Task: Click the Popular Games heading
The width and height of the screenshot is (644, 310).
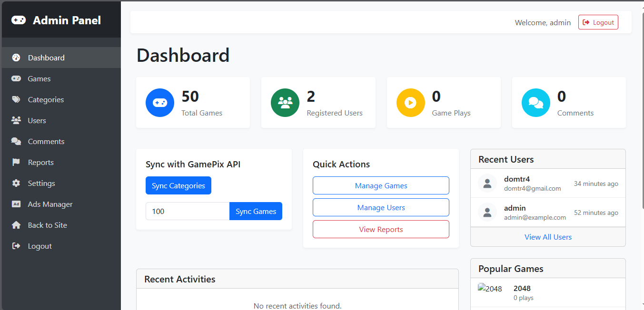Action: 511,269
